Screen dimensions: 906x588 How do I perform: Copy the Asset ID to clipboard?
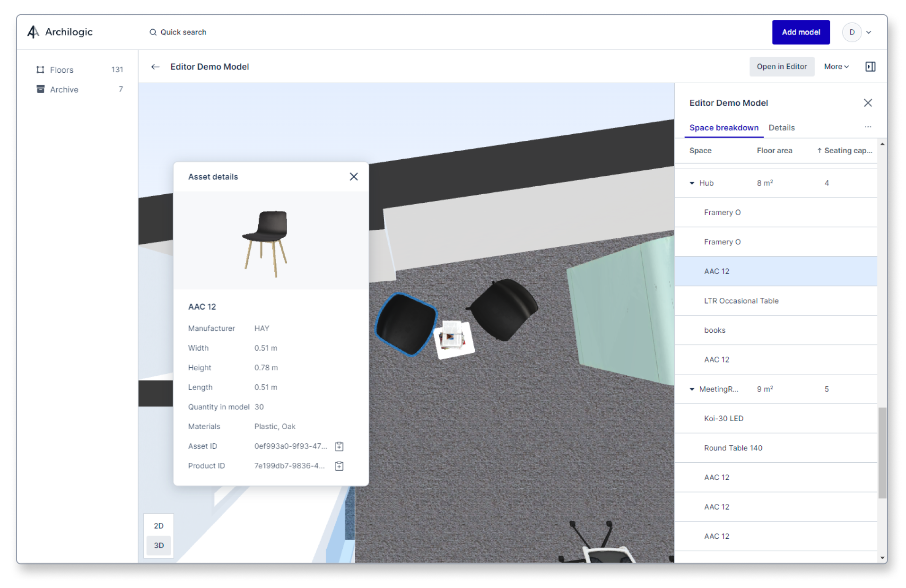pos(339,446)
